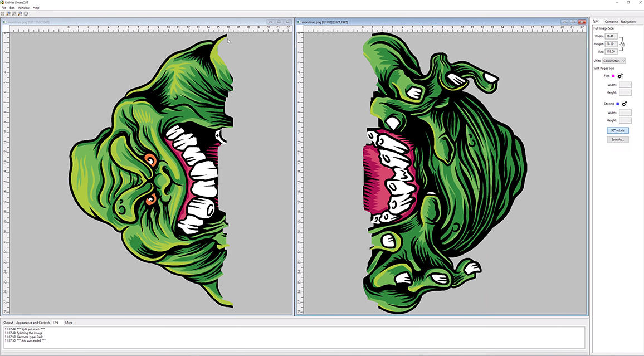The height and width of the screenshot is (356, 644).
Task: Show the Output tab in the bottom panel
Action: [x=8, y=323]
